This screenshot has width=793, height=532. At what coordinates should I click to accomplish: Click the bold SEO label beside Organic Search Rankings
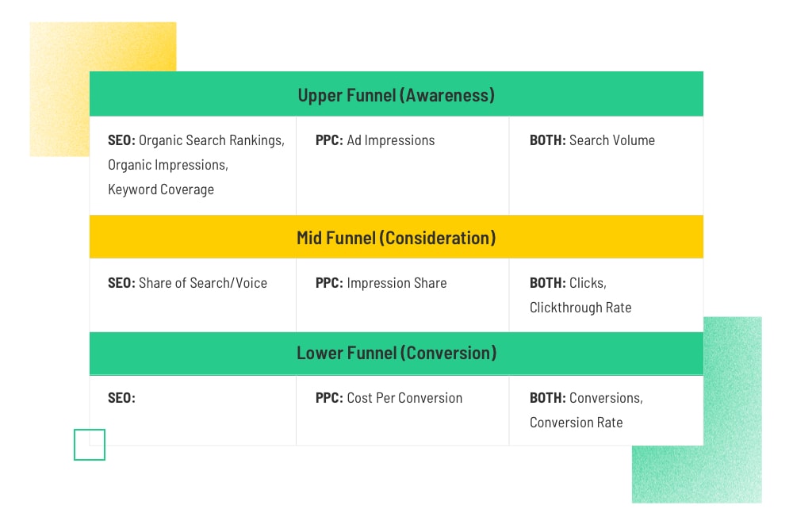(x=121, y=140)
